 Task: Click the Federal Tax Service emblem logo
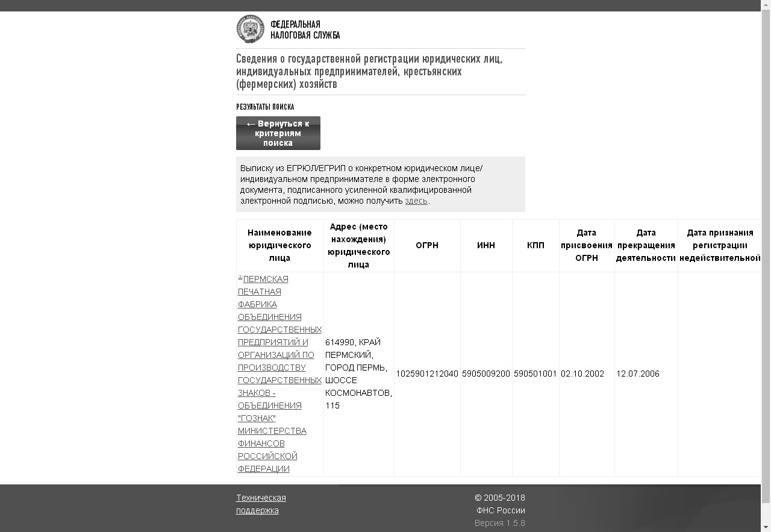pos(250,29)
